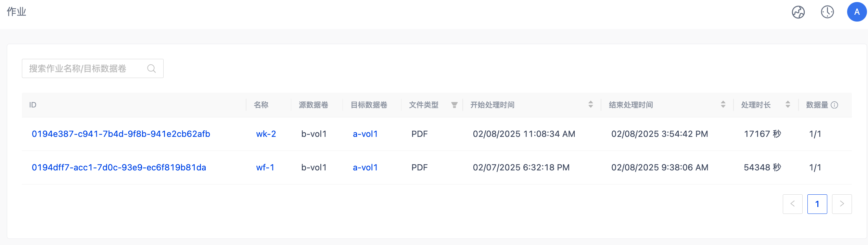Open the 文件类型 column filter icon

(x=454, y=105)
